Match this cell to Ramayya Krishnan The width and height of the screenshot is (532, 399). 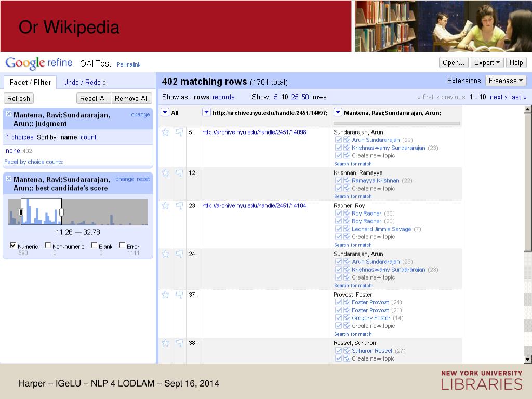[x=338, y=180]
